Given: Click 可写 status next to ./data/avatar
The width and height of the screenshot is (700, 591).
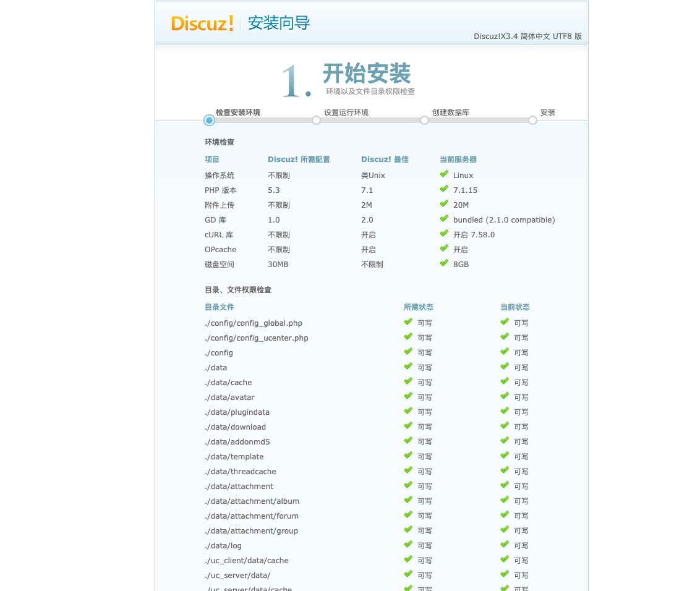Looking at the screenshot, I should pyautogui.click(x=425, y=397).
